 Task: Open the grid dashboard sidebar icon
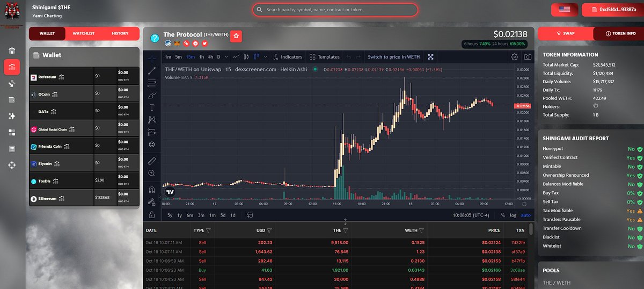[12, 132]
